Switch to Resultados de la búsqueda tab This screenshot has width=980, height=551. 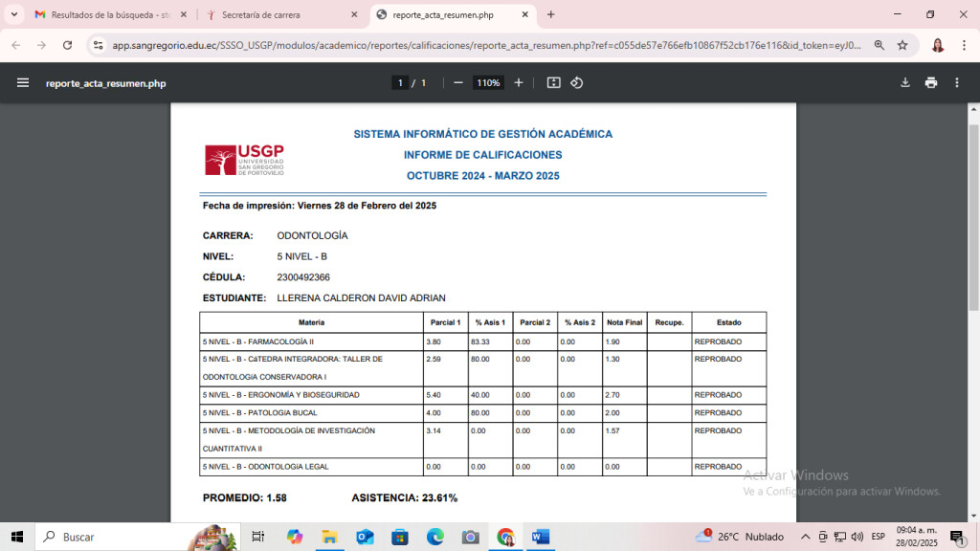(x=109, y=15)
